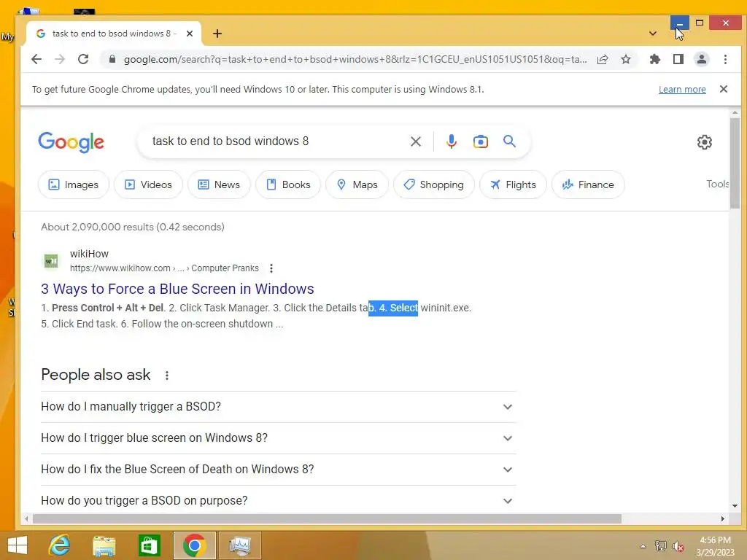Expand How do I fix Blue Screen of Death

[278, 470]
